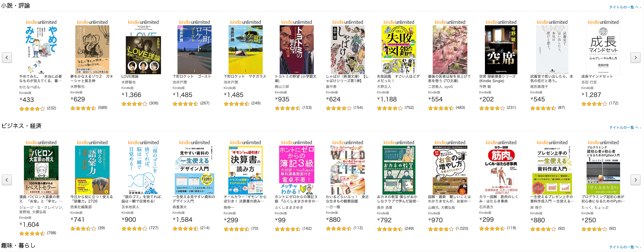Open 下町ロケット ゴースト book cover
This screenshot has width=644, height=252.
point(195,50)
